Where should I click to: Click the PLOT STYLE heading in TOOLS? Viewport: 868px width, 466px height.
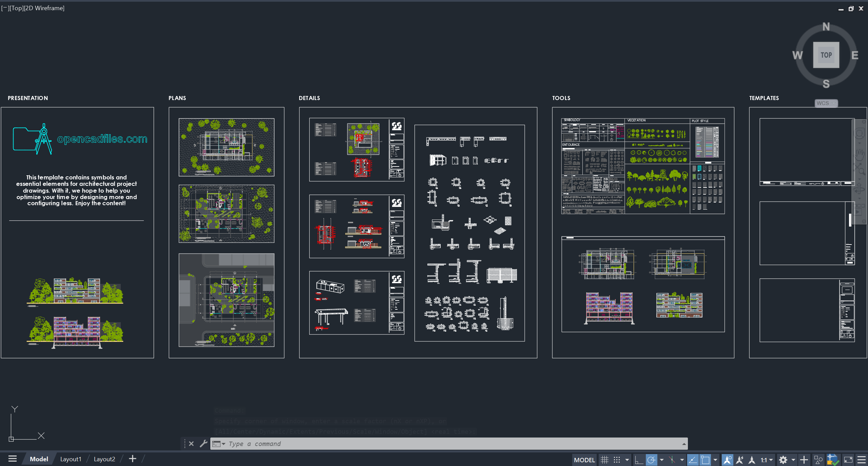click(700, 121)
